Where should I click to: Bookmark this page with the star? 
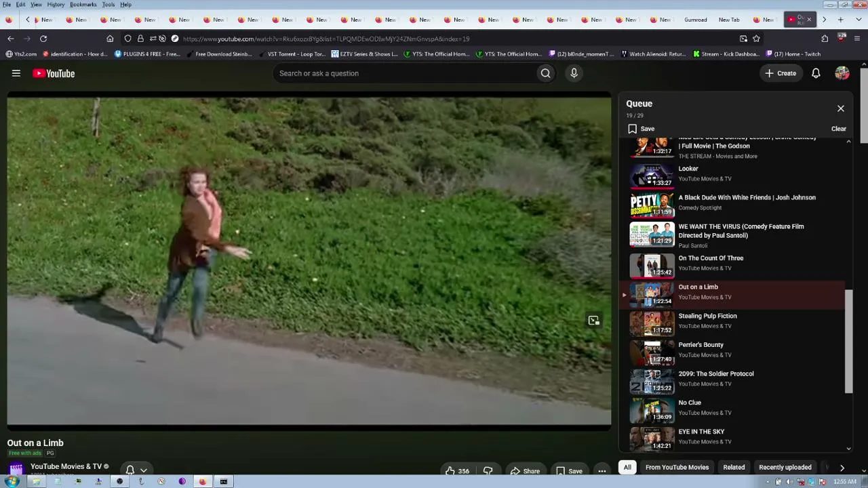click(x=756, y=39)
